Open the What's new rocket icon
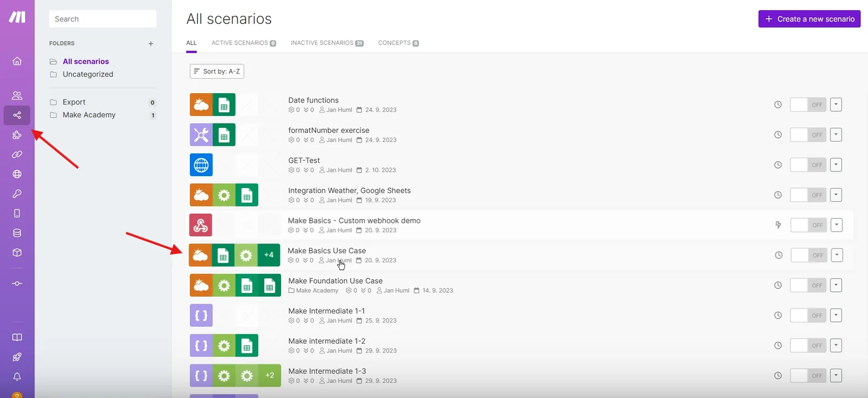Screen dimensions: 868x398 point(17,357)
